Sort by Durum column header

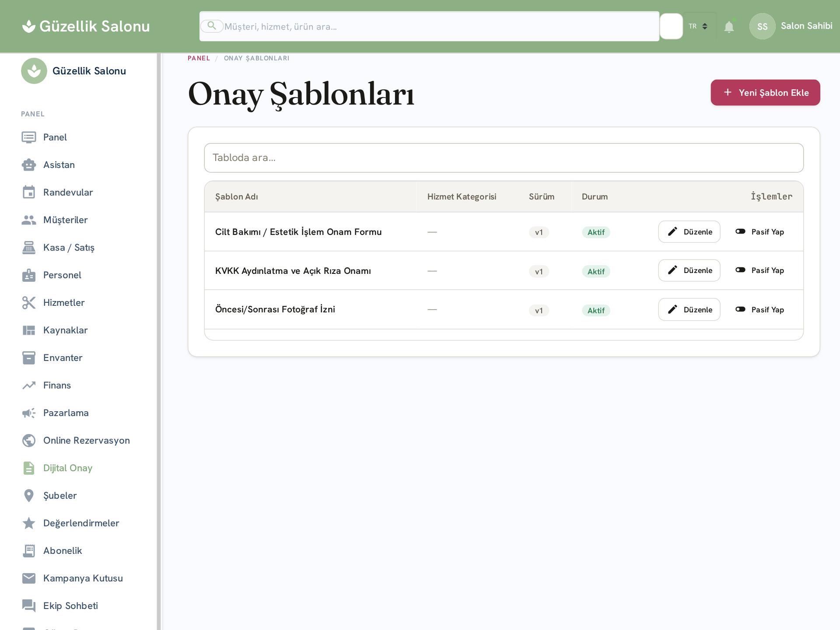(x=595, y=197)
